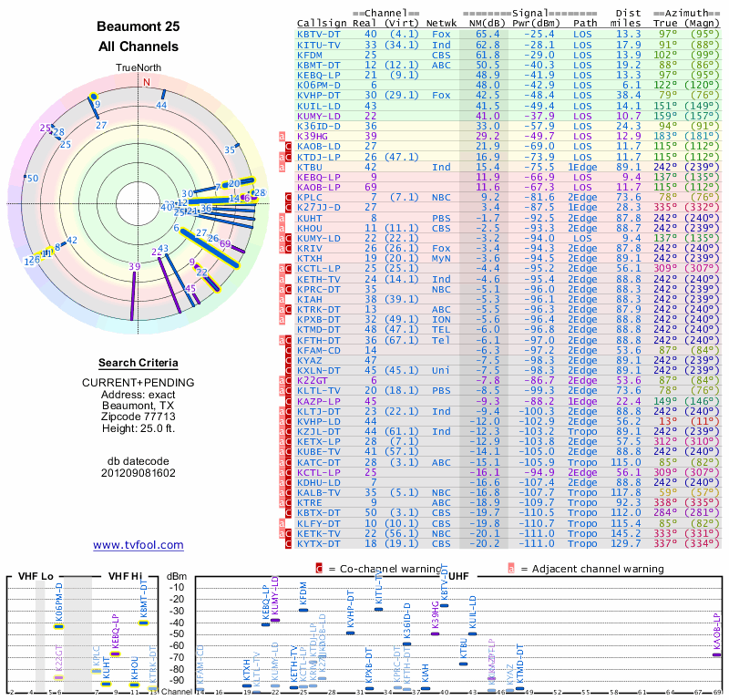Image resolution: width=729 pixels, height=700 pixels.
Task: Click purple channel 39 label on radar plot
Action: click(134, 266)
